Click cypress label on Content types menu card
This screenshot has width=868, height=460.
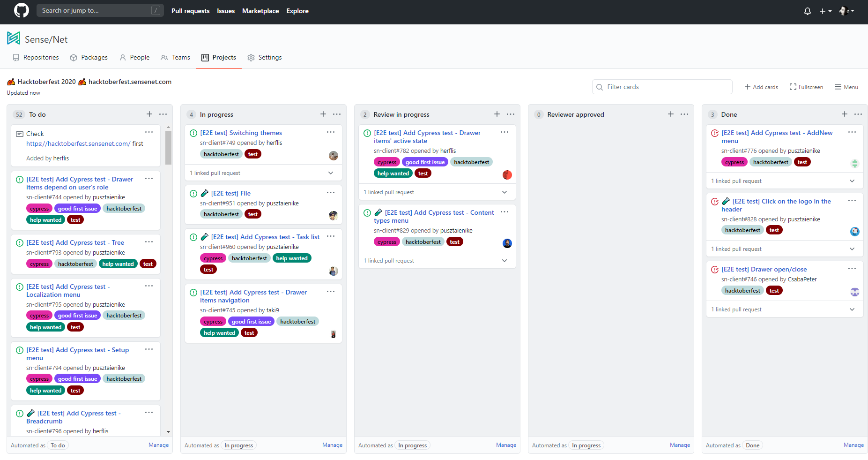387,242
